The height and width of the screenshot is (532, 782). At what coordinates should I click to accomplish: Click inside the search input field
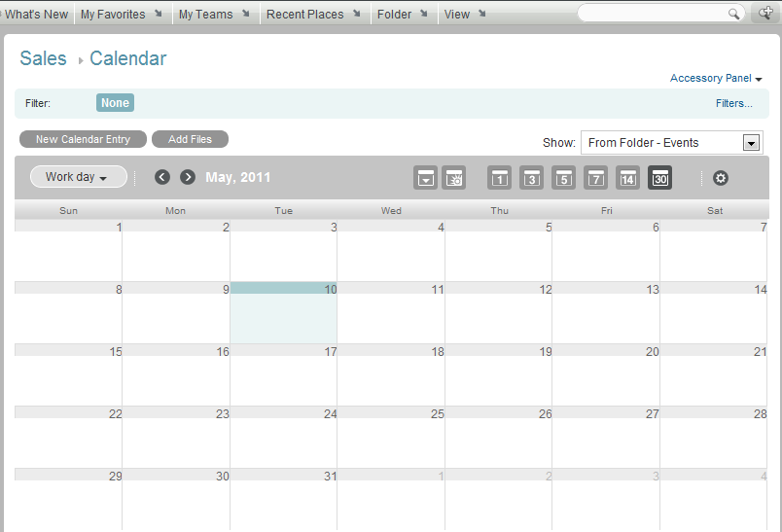coord(654,14)
